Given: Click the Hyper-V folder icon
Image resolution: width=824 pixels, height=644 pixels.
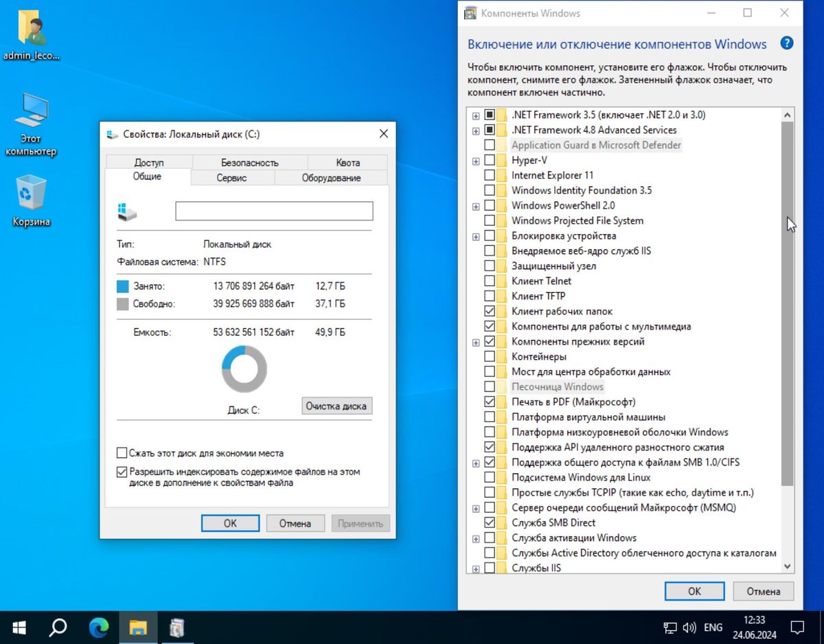Looking at the screenshot, I should 502,160.
